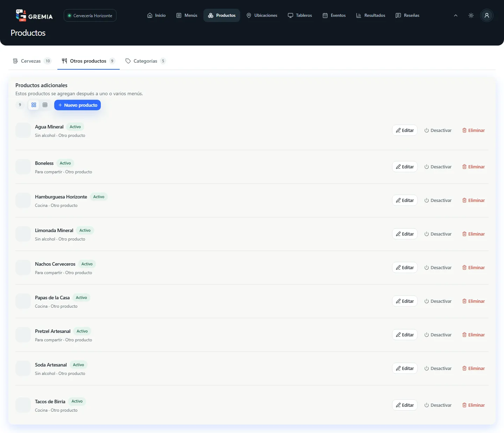Delete Soda Artesanal

(x=474, y=368)
